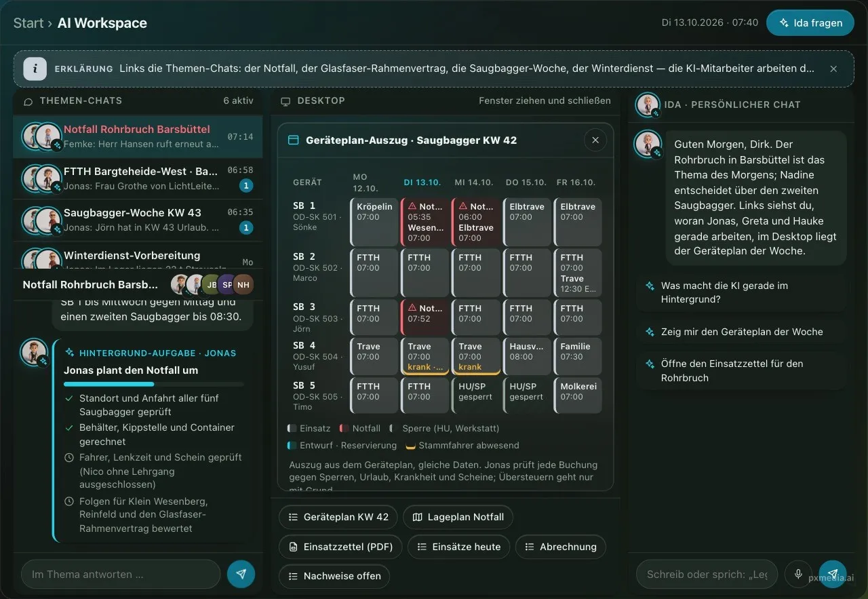Open the Winterdienst-Vorbereitung chat

(x=138, y=256)
